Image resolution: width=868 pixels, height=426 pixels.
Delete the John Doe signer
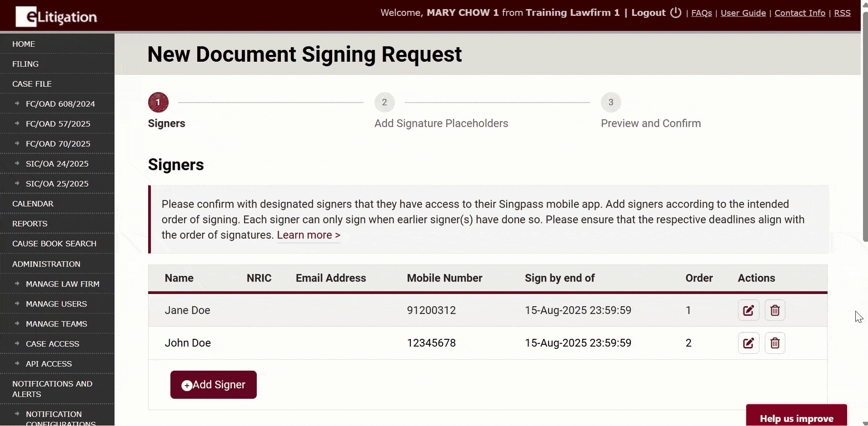[x=775, y=343]
